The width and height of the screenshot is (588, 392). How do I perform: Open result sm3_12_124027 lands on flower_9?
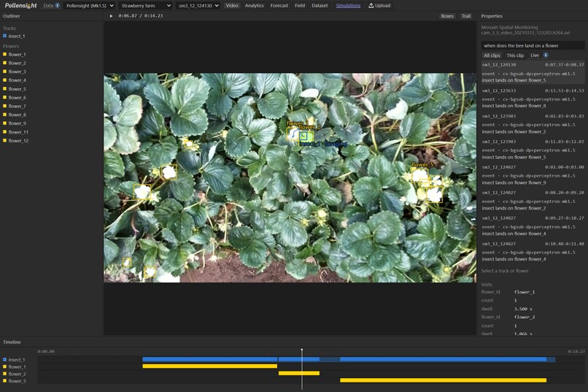pyautogui.click(x=533, y=174)
